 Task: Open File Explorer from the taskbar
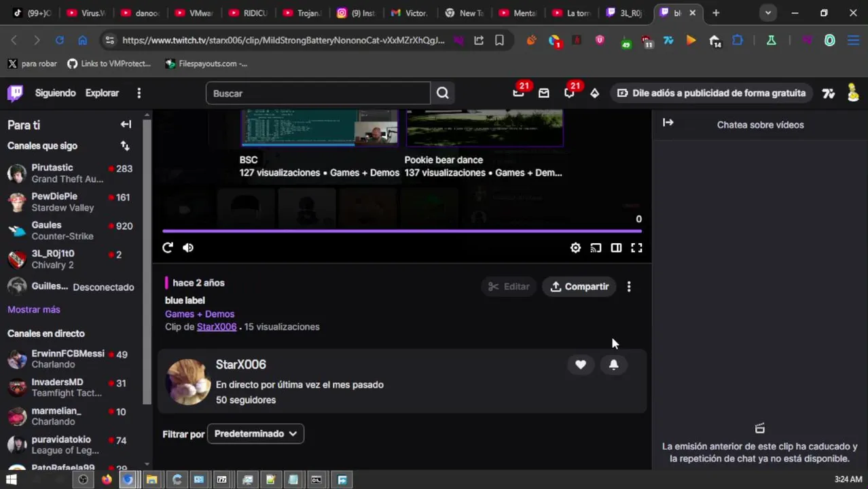point(152,479)
